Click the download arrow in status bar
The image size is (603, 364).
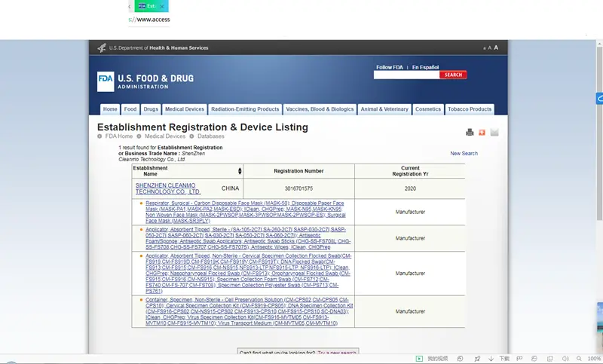491,359
